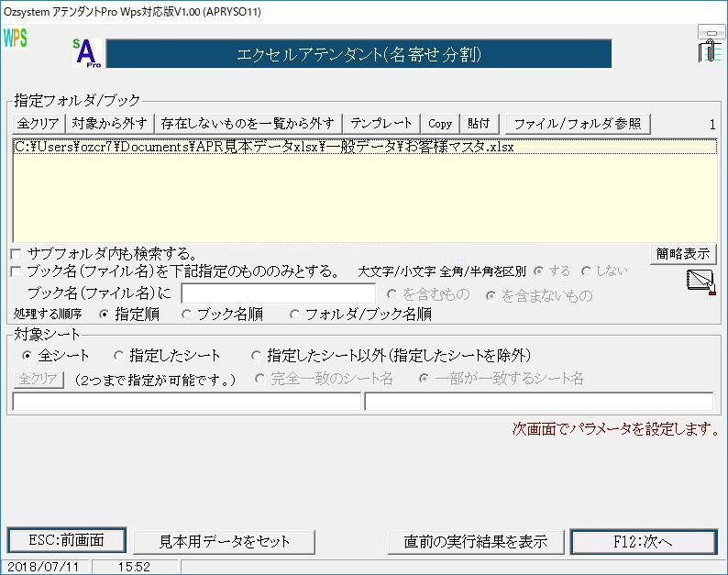The height and width of the screenshot is (575, 728).
Task: Click 存在しないものを一覧から外す button
Action: 248,124
